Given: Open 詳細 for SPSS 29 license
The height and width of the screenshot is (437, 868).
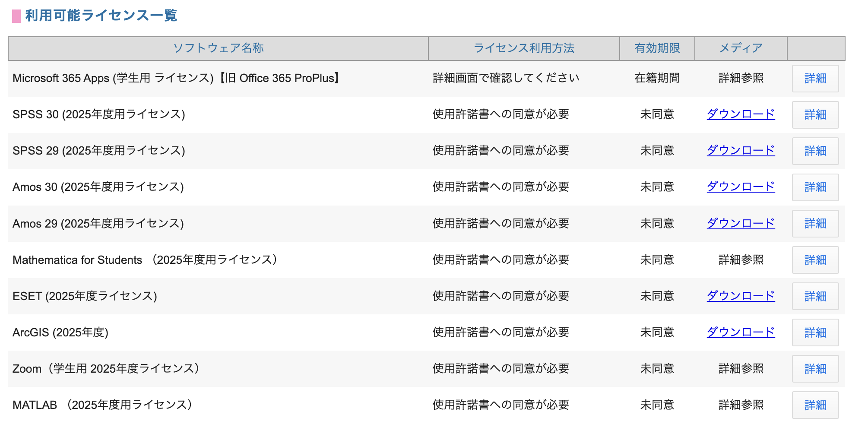Looking at the screenshot, I should click(815, 151).
